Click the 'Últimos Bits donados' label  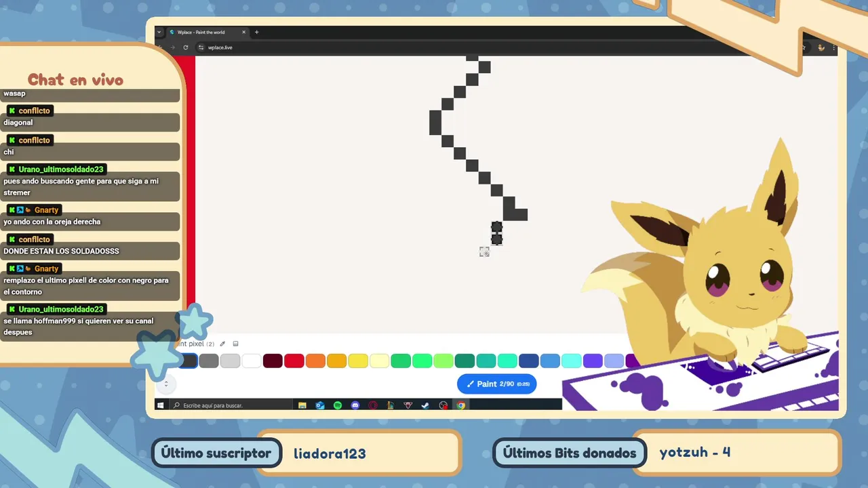click(570, 453)
